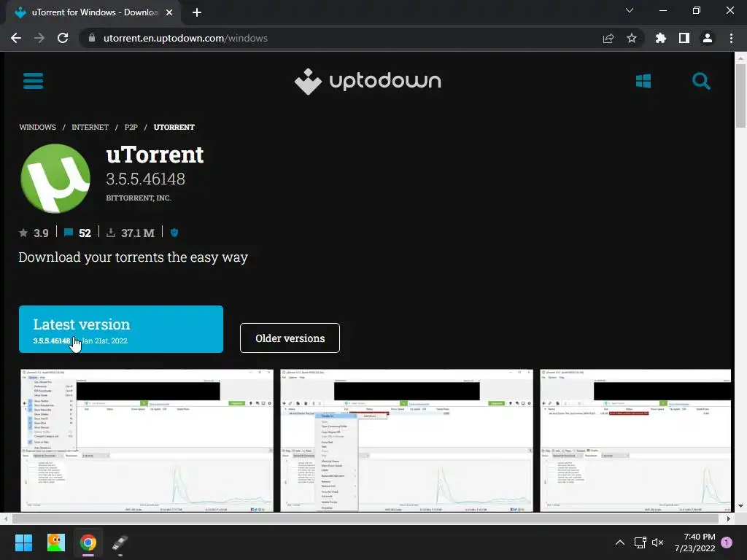The image size is (747, 560).
Task: Open the BITTORRENT, INC. developer link
Action: (138, 198)
